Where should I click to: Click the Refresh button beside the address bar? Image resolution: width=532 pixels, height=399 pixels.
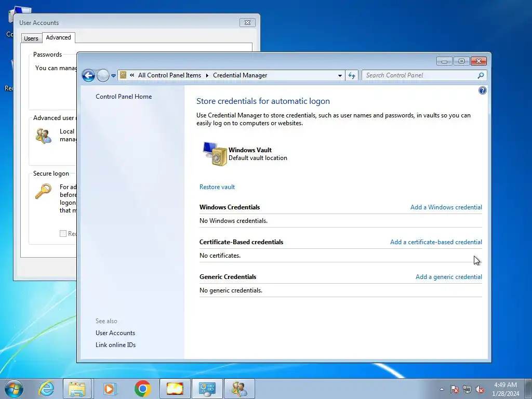point(352,75)
